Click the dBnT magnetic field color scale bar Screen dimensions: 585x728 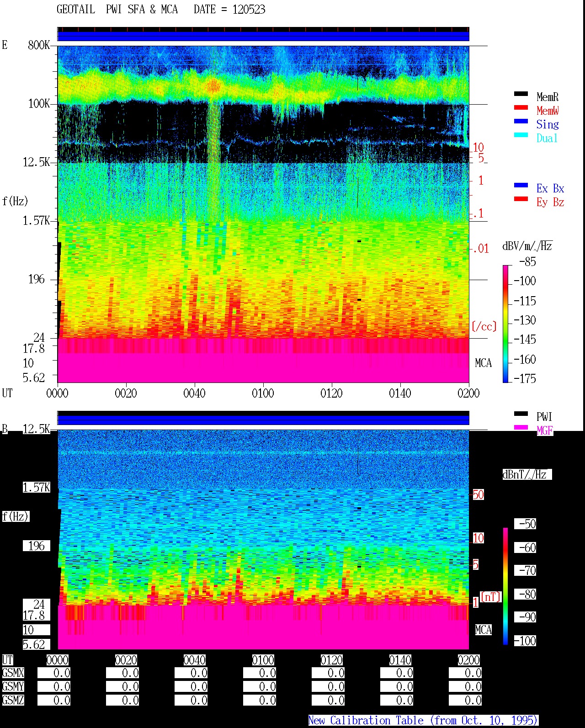coord(505,586)
